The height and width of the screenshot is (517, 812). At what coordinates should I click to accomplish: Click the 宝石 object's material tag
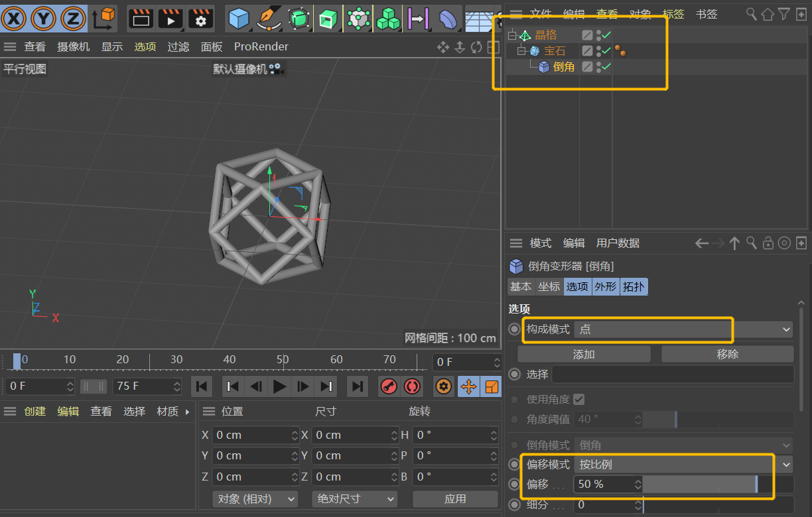click(x=620, y=50)
